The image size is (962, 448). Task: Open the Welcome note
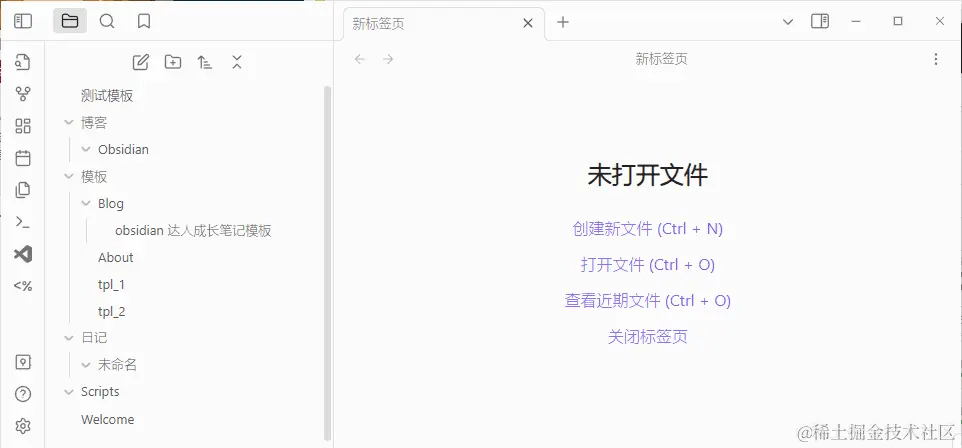click(x=107, y=420)
